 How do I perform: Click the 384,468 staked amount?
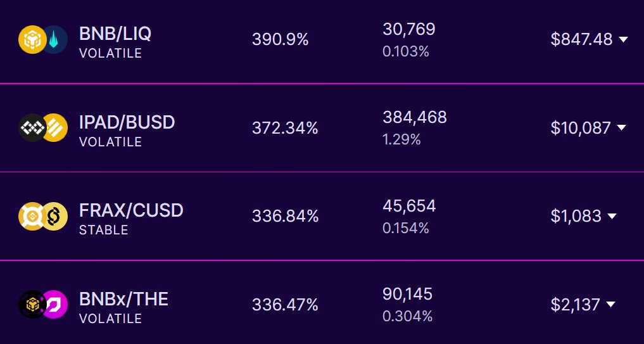pos(414,118)
